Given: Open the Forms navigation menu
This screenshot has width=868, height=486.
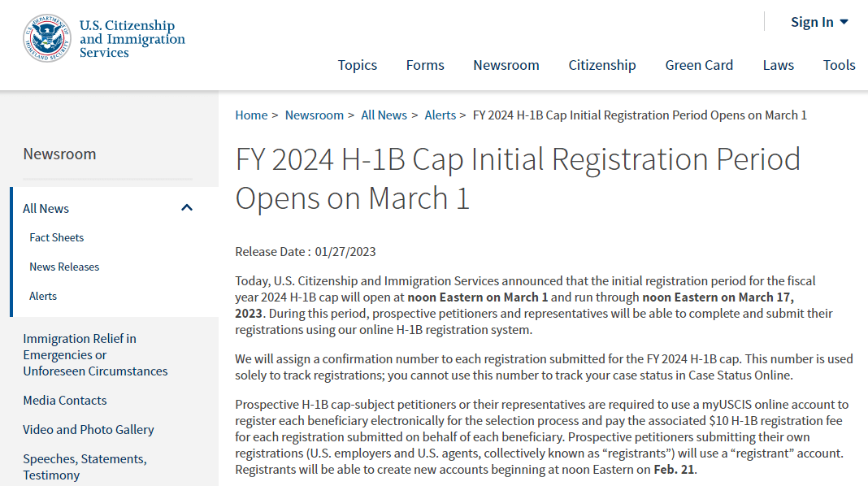Looking at the screenshot, I should coord(425,65).
